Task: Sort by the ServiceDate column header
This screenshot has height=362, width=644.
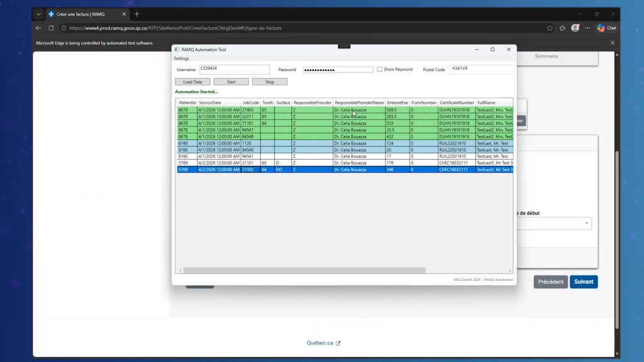Action: point(219,102)
